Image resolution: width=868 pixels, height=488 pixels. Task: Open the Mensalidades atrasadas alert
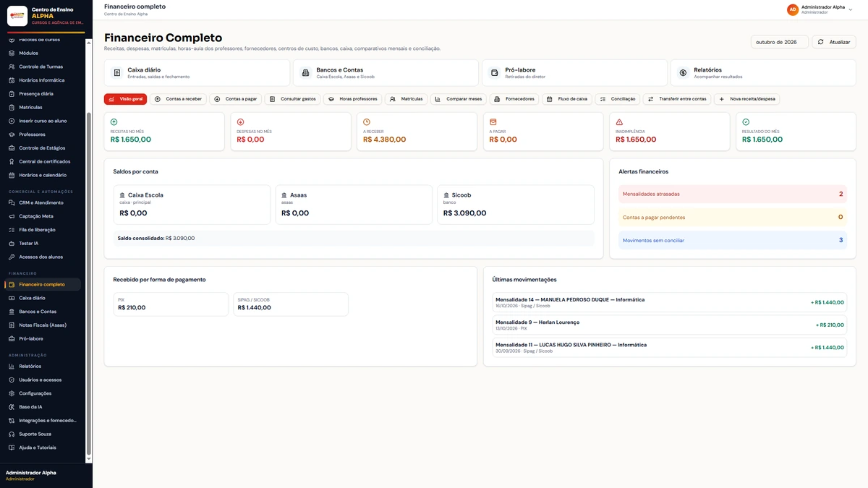[x=733, y=194]
